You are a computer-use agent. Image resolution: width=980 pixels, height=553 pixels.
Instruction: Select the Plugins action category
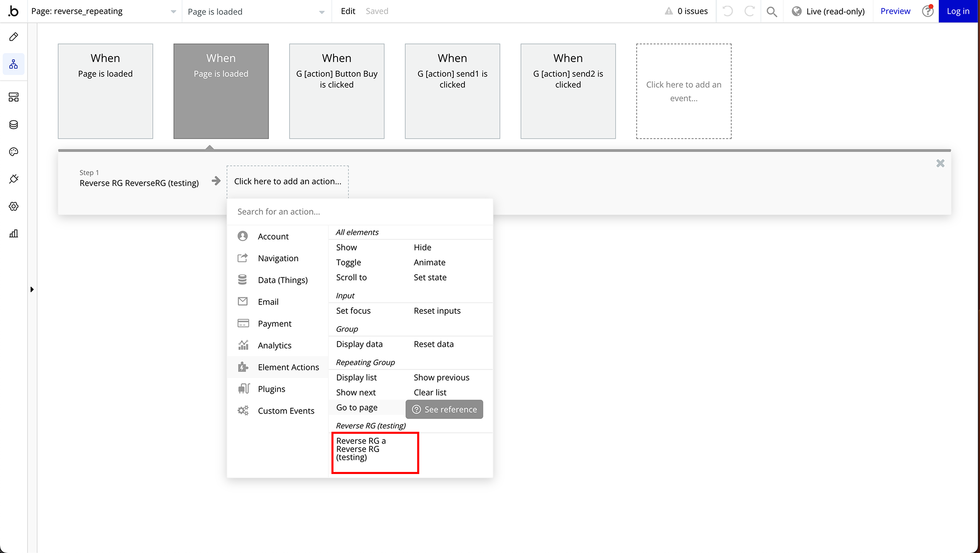pos(271,389)
